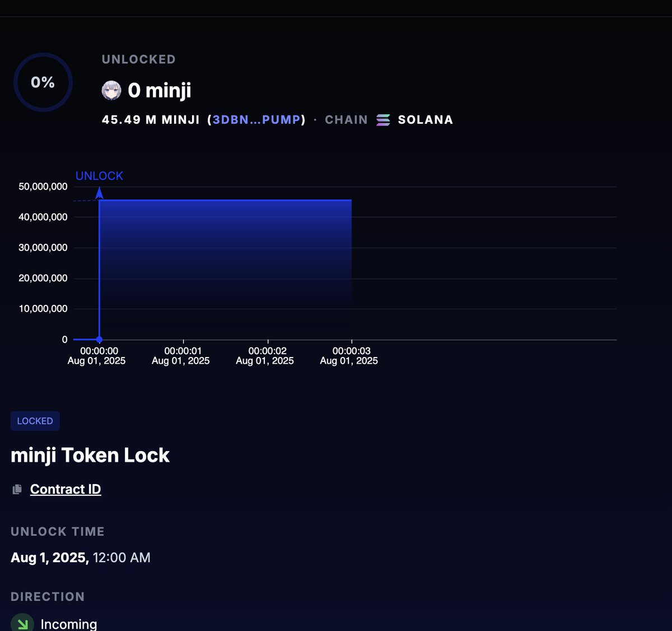672x631 pixels.
Task: Open the 3DBN...PUMP token address link
Action: 256,120
